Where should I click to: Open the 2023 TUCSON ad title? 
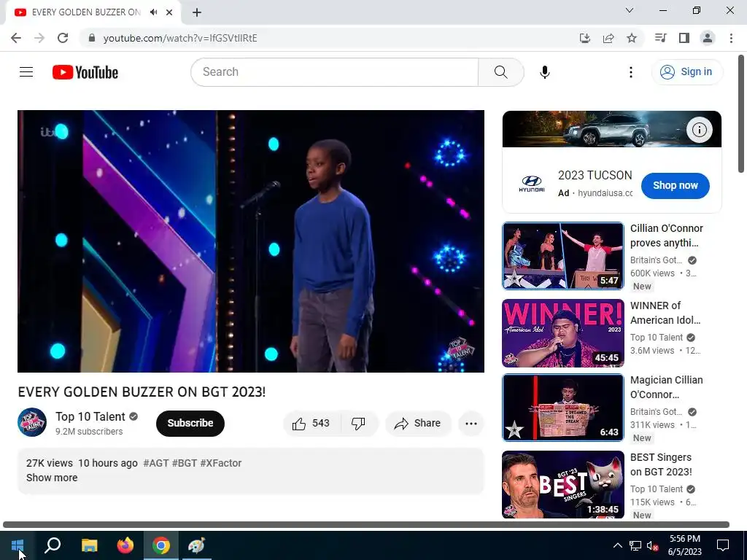[x=595, y=175]
